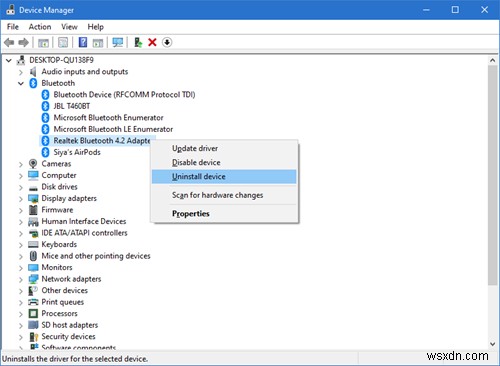500x366 pixels.
Task: Select the Microsoft Bluetooth LE Enumerator entry
Action: (x=113, y=129)
